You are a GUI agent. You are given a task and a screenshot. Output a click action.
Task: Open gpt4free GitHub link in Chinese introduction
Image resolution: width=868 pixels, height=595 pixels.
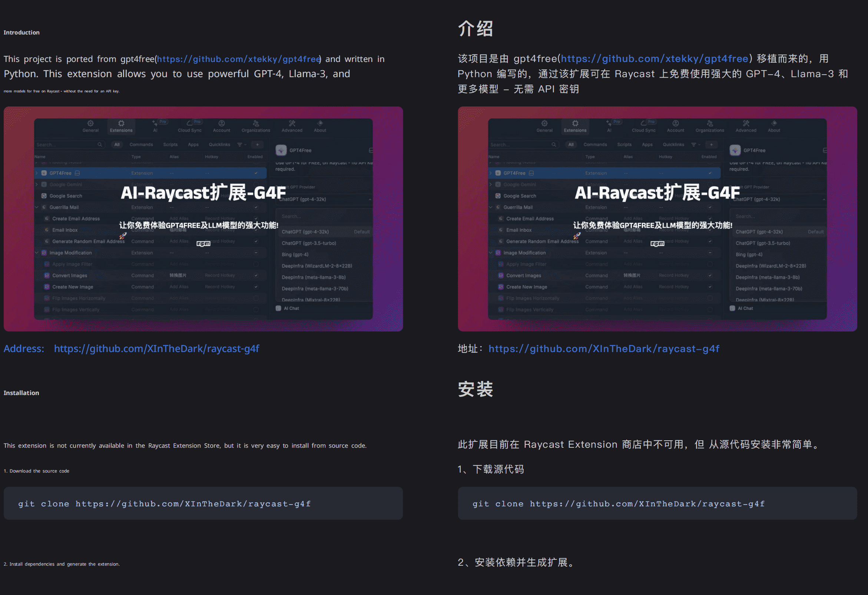pos(655,59)
